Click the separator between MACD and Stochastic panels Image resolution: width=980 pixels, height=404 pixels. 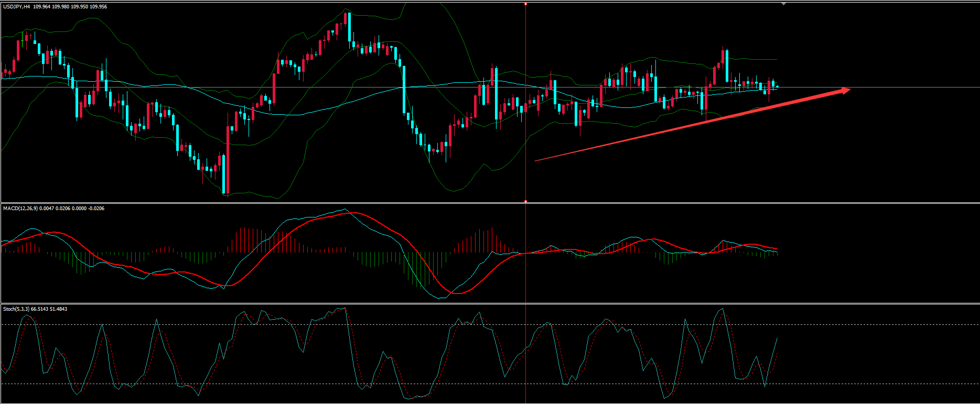tap(490, 303)
